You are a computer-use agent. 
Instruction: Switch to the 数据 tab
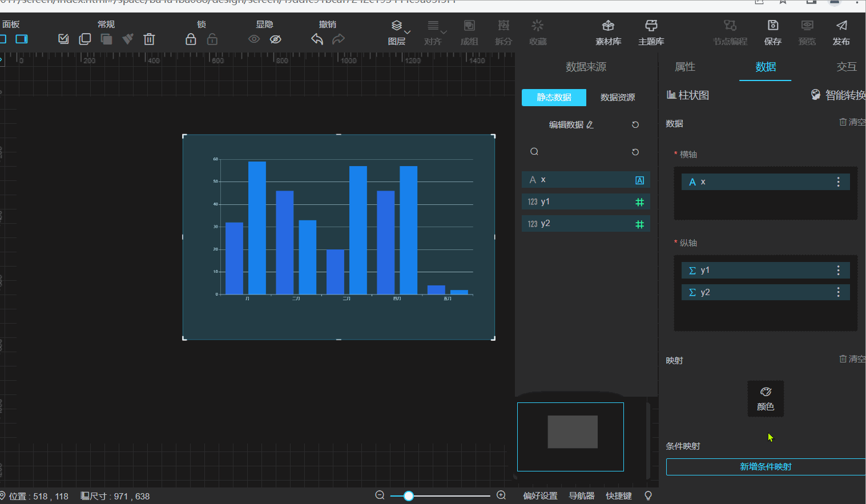[x=766, y=67]
